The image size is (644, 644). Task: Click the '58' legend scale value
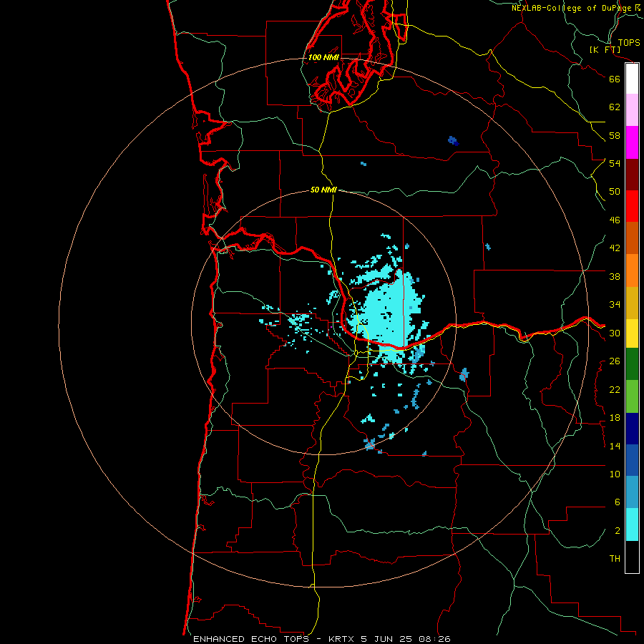coord(615,135)
